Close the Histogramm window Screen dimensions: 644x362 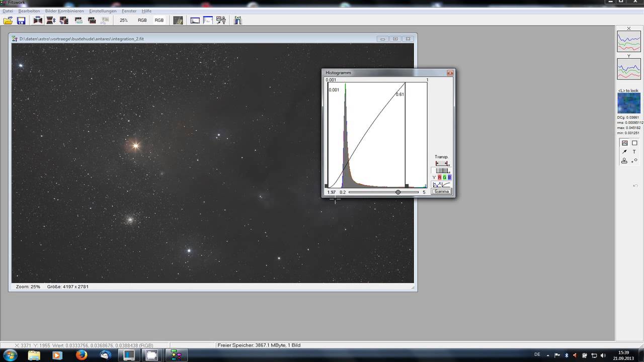point(450,73)
